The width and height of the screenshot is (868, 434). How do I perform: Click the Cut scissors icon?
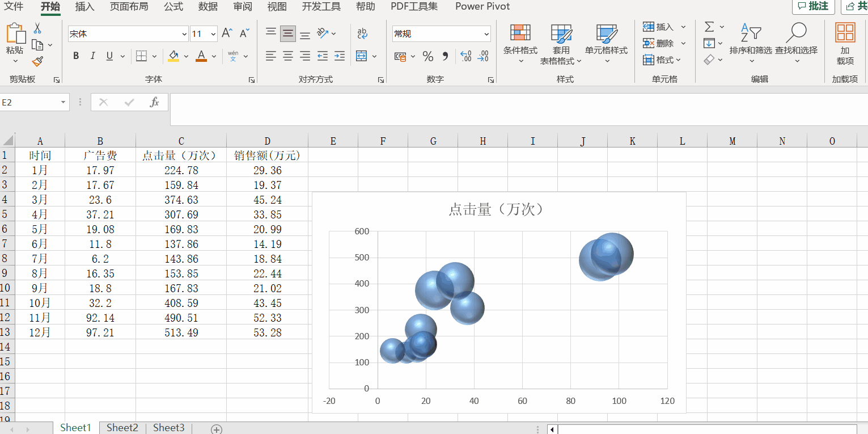pyautogui.click(x=37, y=28)
